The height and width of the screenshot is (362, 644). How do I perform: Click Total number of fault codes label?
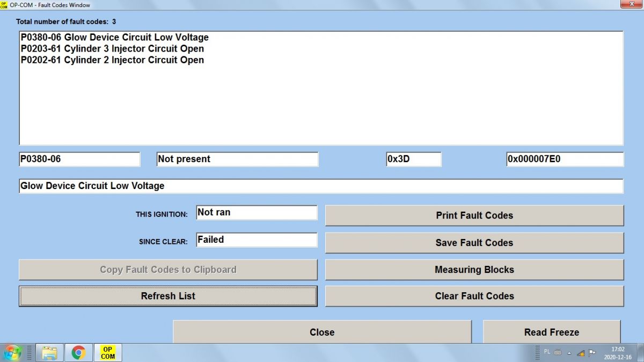[x=66, y=22]
